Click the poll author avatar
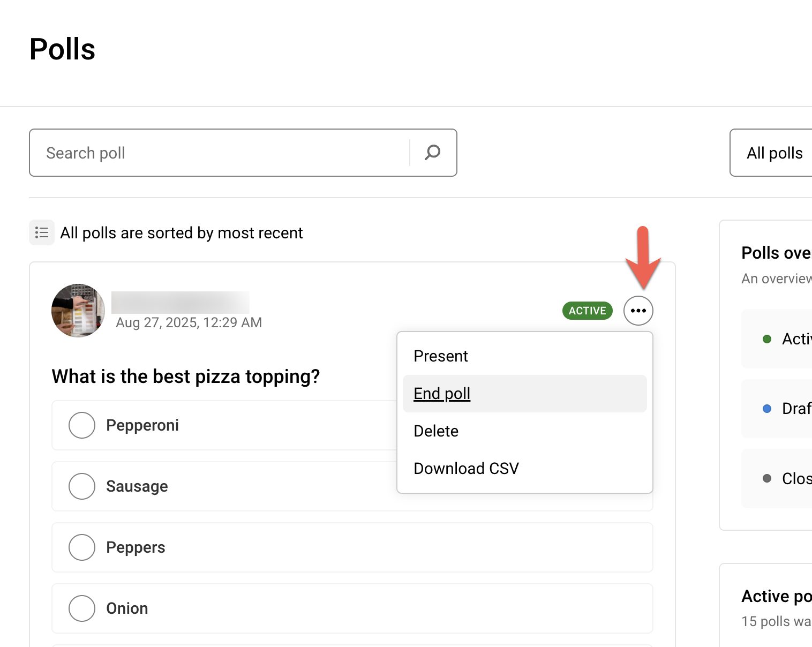This screenshot has height=647, width=812. coord(78,311)
